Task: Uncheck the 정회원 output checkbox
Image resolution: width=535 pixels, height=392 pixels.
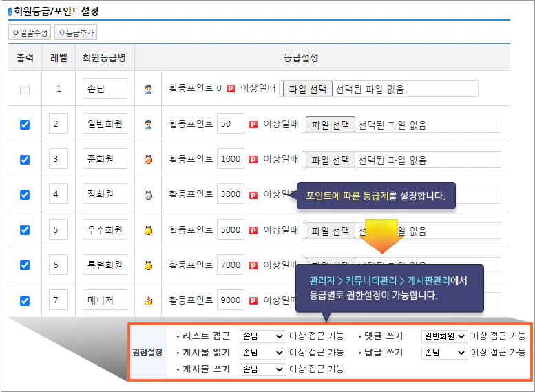Action: pos(25,195)
